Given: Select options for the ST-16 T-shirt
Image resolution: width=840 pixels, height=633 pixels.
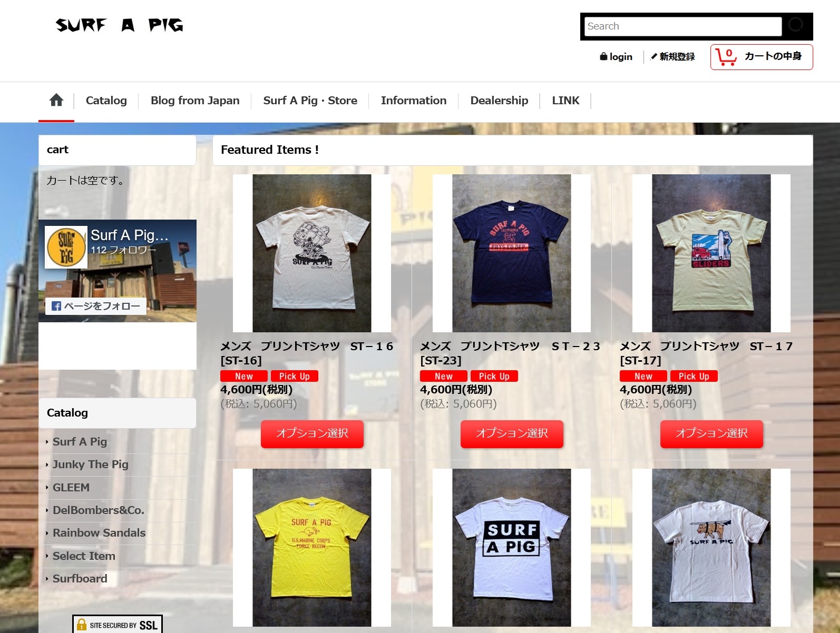Looking at the screenshot, I should pyautogui.click(x=312, y=434).
